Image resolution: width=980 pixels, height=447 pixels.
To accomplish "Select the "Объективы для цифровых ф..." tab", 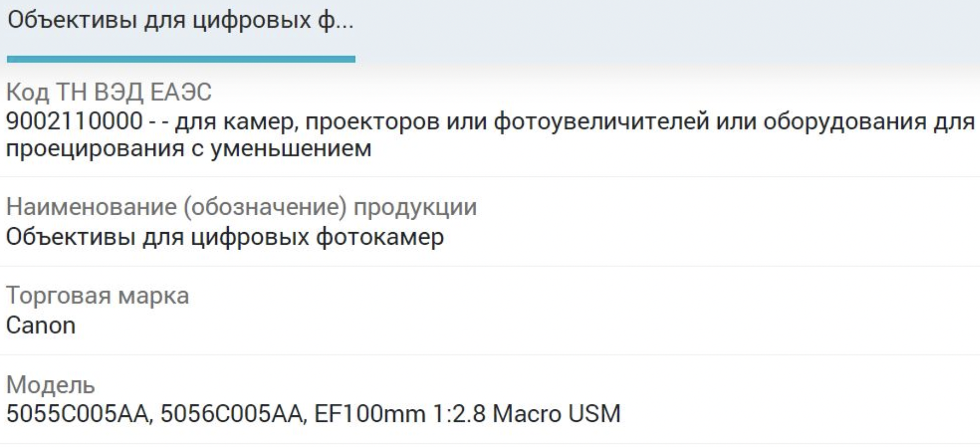I will tap(180, 21).
